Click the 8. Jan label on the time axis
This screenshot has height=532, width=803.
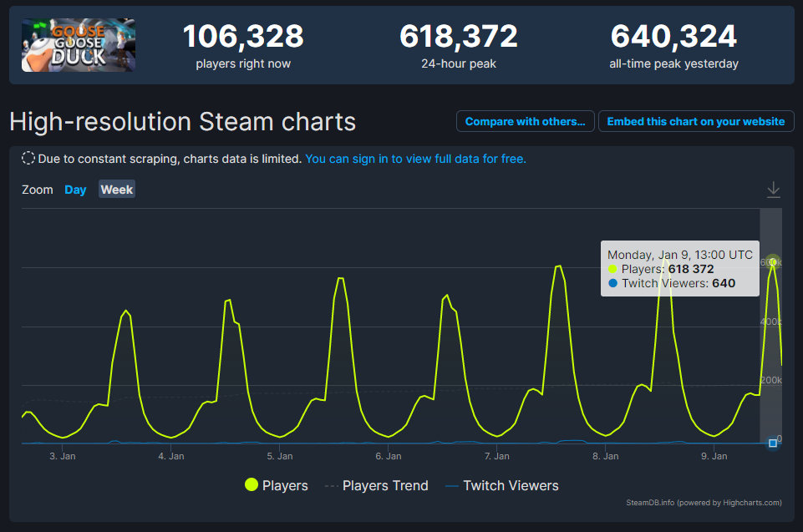tap(605, 456)
